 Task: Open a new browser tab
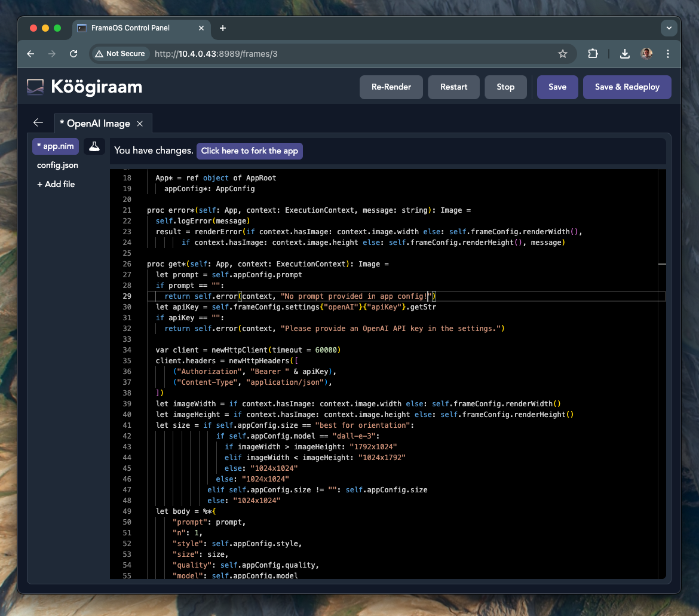click(223, 28)
